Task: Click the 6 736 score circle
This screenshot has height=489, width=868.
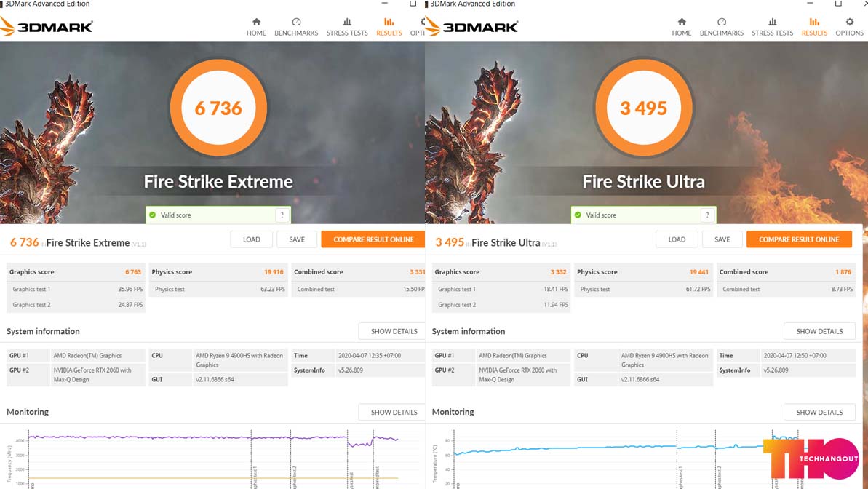Action: (x=219, y=108)
